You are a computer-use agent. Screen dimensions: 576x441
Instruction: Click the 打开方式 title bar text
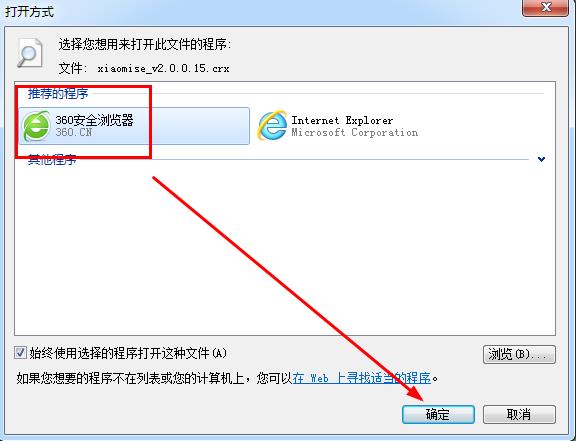[x=29, y=11]
